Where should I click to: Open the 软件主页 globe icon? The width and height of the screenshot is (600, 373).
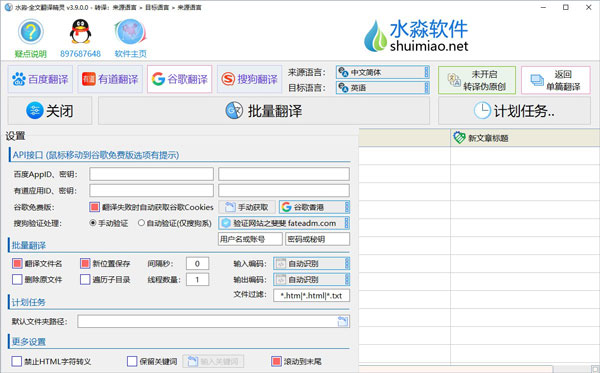[130, 32]
